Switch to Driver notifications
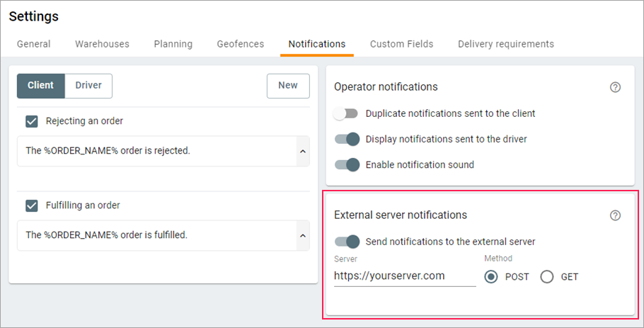Screen dimensions: 644x328 pos(88,85)
